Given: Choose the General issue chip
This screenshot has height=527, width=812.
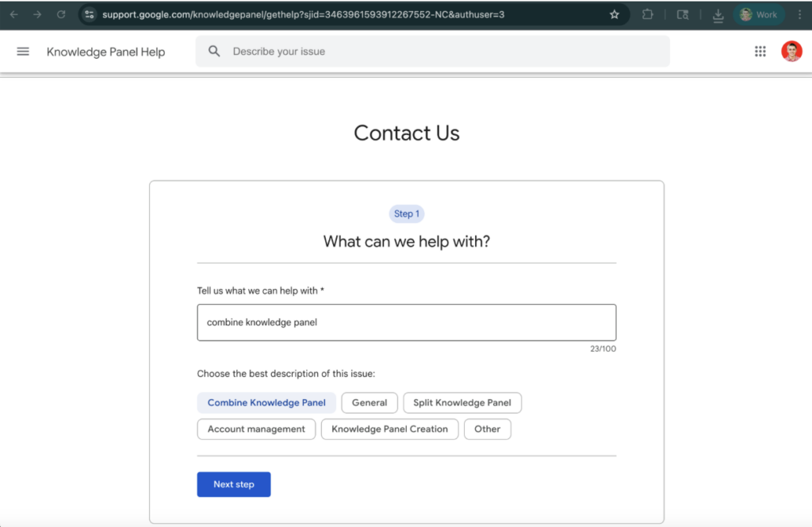Looking at the screenshot, I should 370,402.
